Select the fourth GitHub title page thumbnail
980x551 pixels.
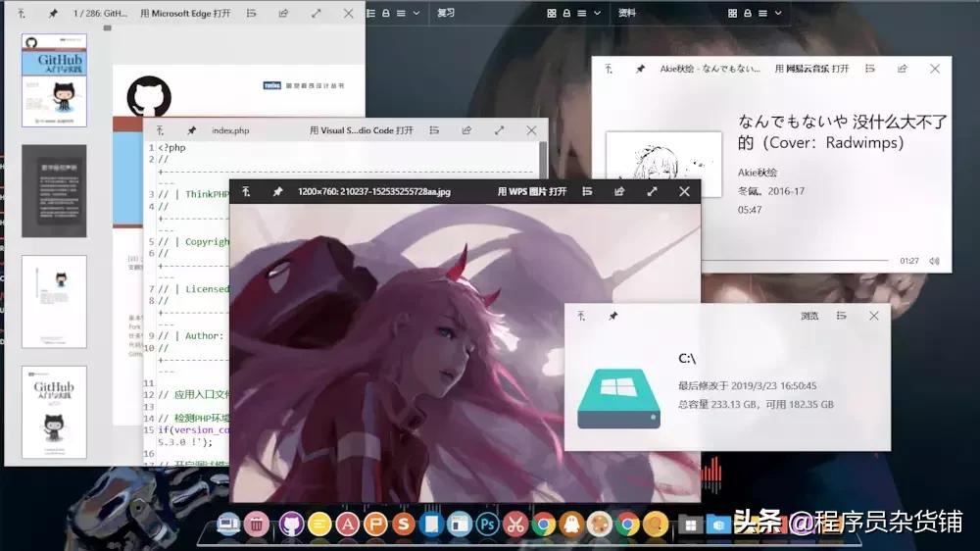[54, 412]
